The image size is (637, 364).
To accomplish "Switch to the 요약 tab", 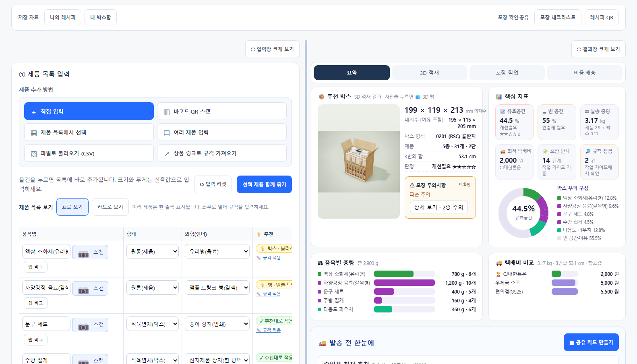I will tap(352, 72).
